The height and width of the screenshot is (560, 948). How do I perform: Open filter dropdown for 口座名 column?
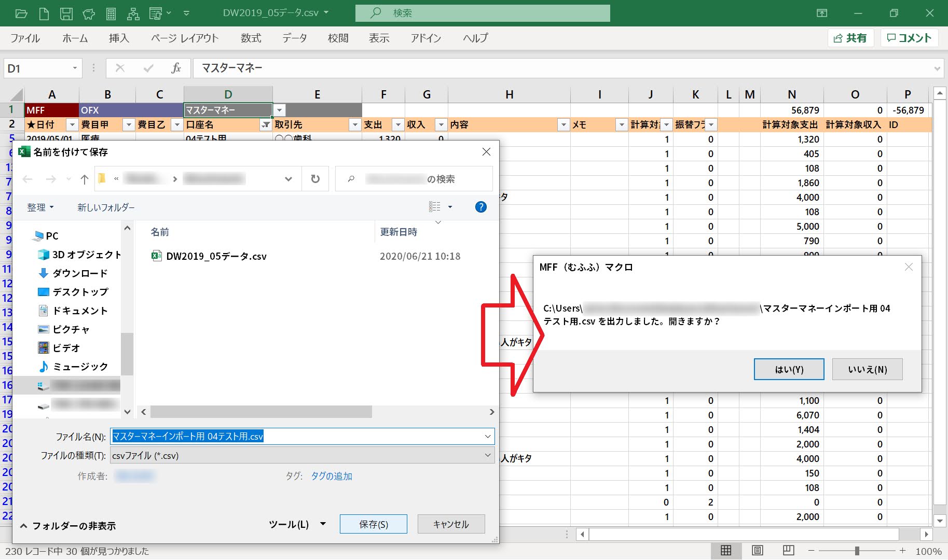point(266,125)
